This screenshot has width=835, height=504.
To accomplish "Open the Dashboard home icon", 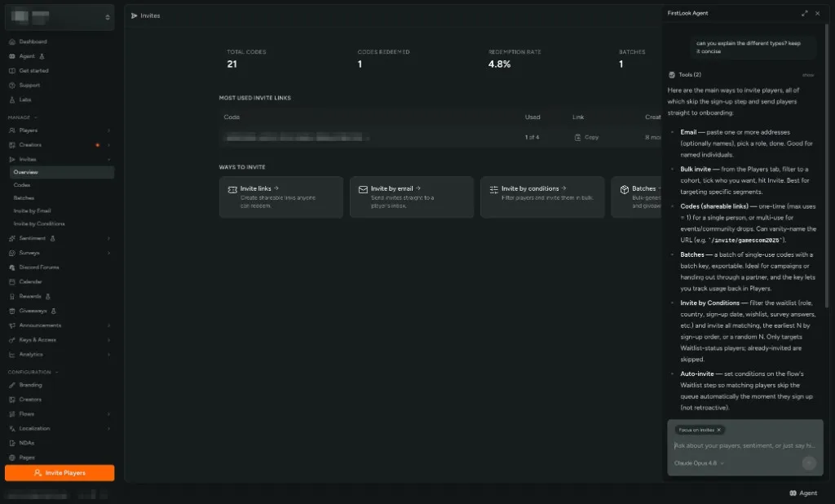I will (11, 42).
